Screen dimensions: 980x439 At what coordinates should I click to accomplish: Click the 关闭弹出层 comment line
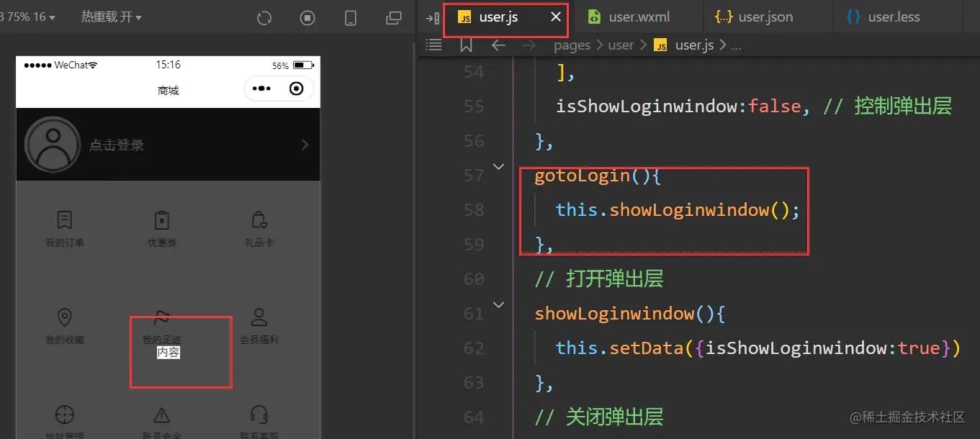click(x=598, y=417)
